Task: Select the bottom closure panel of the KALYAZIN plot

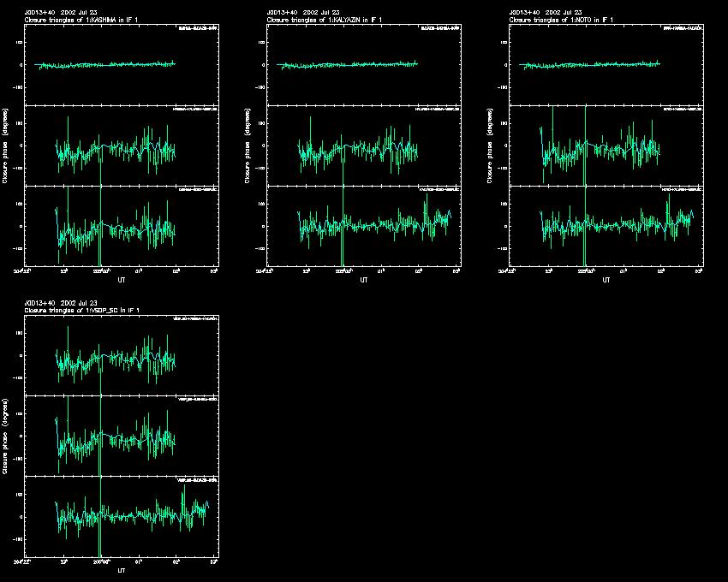Action: coord(363,226)
